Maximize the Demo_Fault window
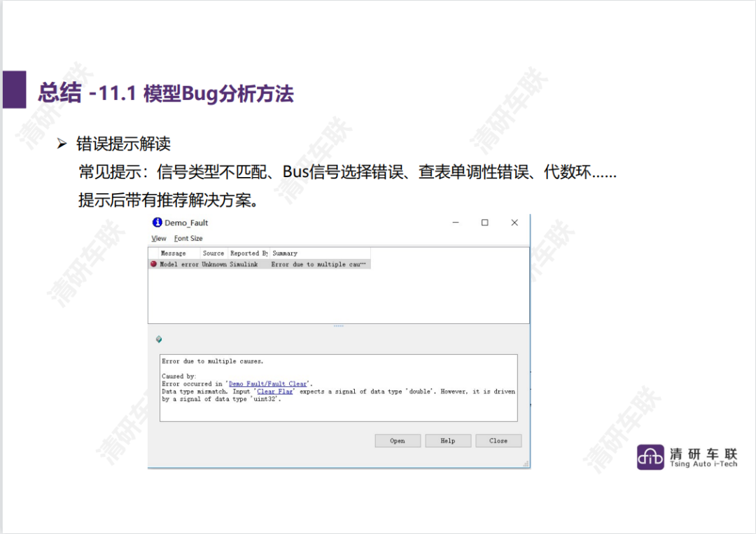The height and width of the screenshot is (534, 756). coord(484,223)
